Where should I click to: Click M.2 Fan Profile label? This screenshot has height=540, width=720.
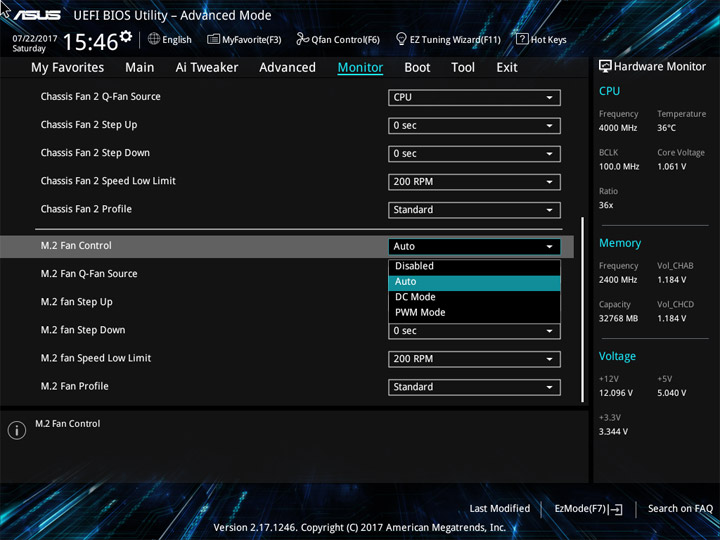pyautogui.click(x=74, y=386)
